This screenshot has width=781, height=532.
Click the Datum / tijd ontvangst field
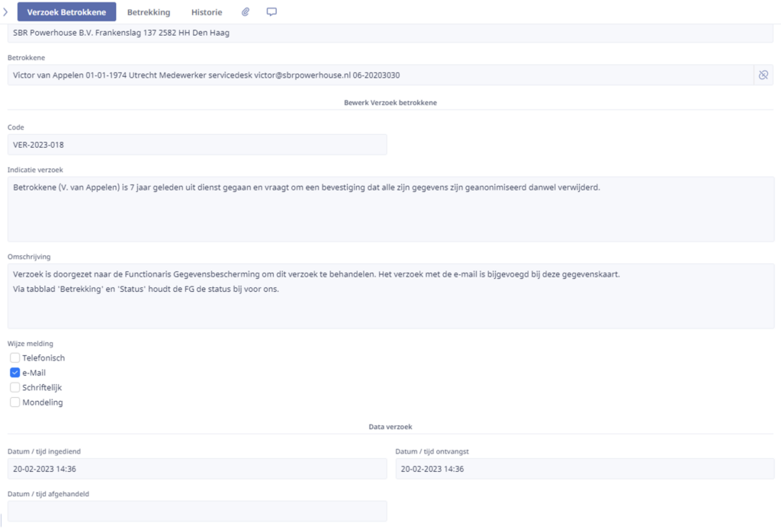pyautogui.click(x=584, y=469)
